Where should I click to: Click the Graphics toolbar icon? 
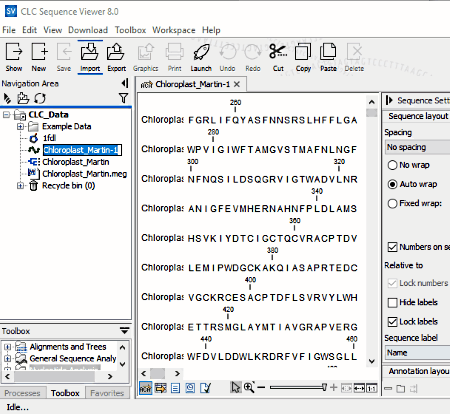[145, 57]
